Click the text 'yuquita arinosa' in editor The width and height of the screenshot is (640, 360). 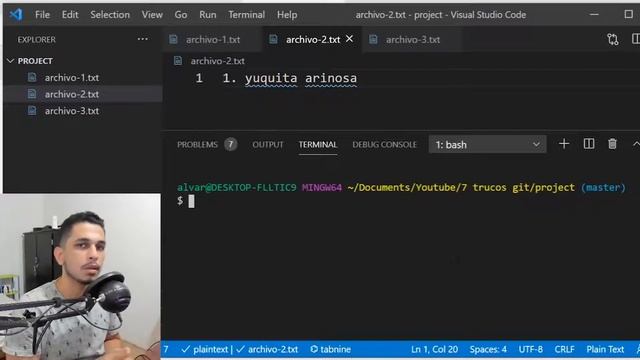(x=301, y=78)
